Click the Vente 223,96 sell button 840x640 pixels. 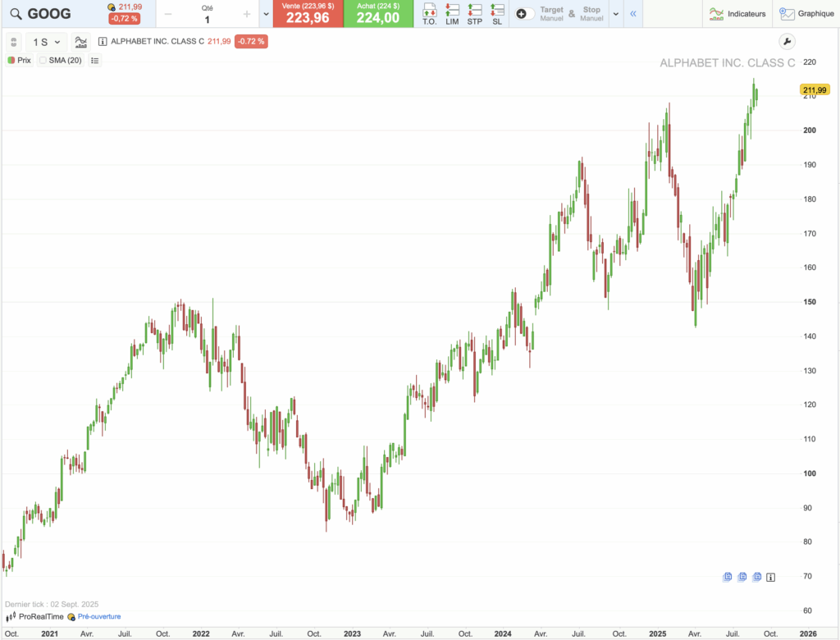point(307,14)
